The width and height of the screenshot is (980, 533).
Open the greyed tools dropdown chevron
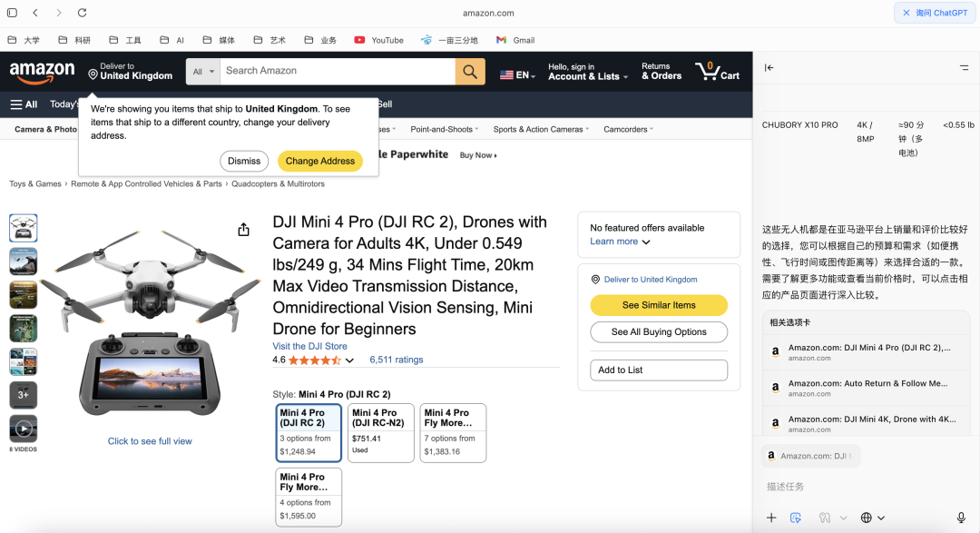843,518
